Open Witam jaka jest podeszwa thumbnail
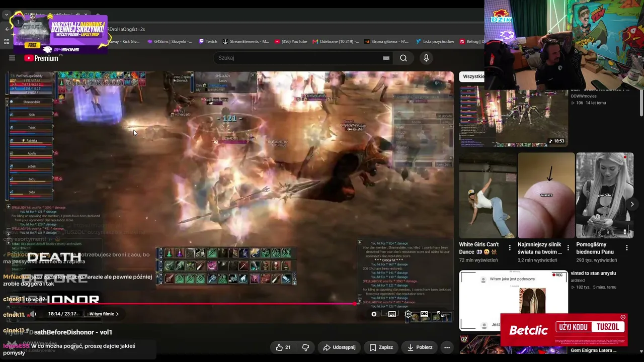 point(513,300)
